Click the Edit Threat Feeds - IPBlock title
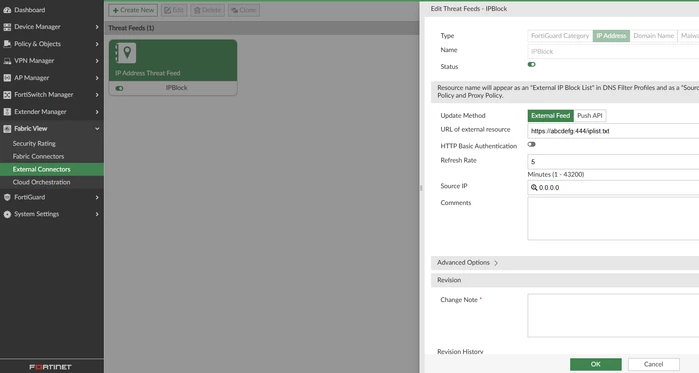 [469, 8]
